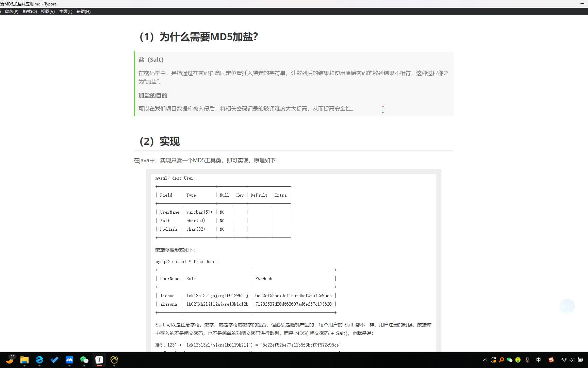Screen dimensions: 588x368
Task: Open the WeChat icon in the system tray
Action: pos(510,360)
